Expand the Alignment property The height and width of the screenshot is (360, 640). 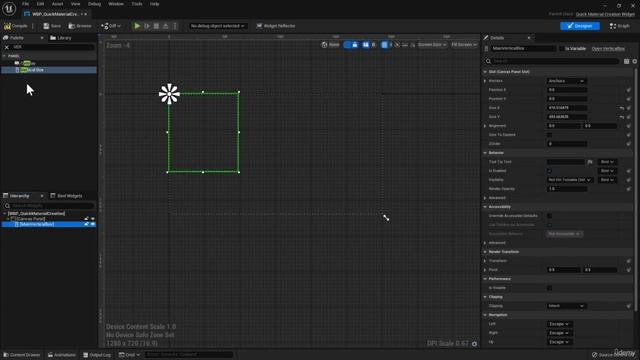coord(485,126)
